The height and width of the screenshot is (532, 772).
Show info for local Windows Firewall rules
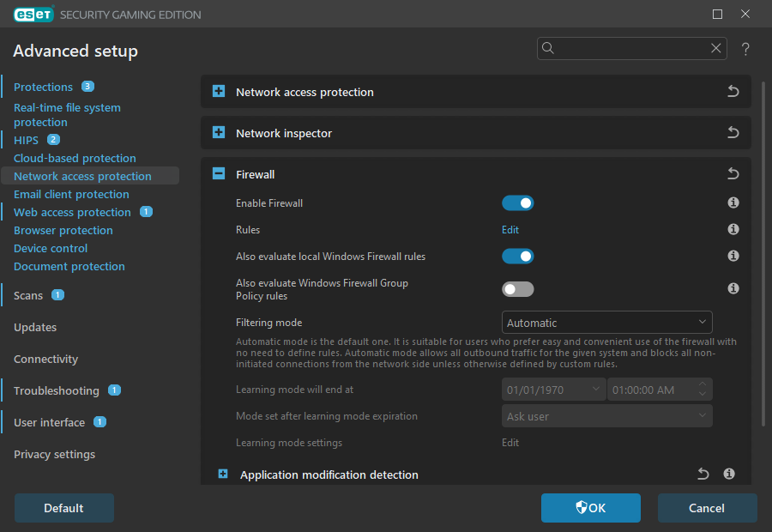pos(733,257)
